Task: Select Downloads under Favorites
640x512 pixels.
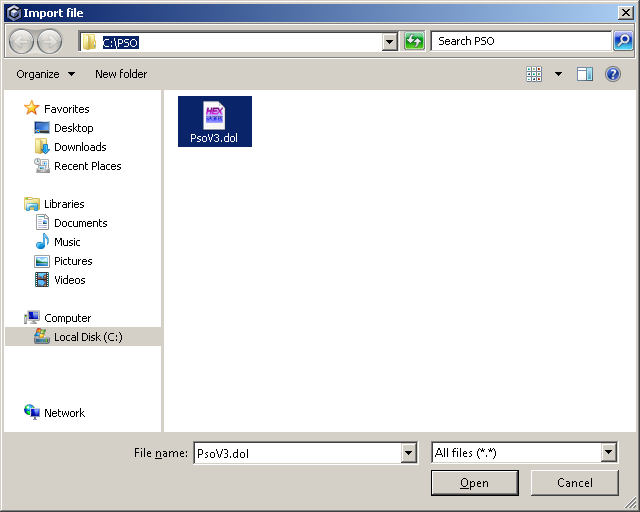Action: 80,147
